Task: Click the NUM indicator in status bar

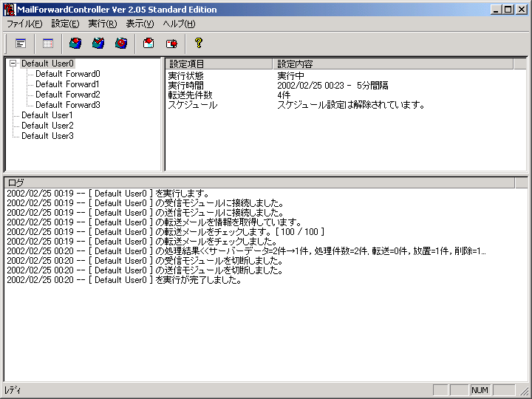Action: coord(480,390)
